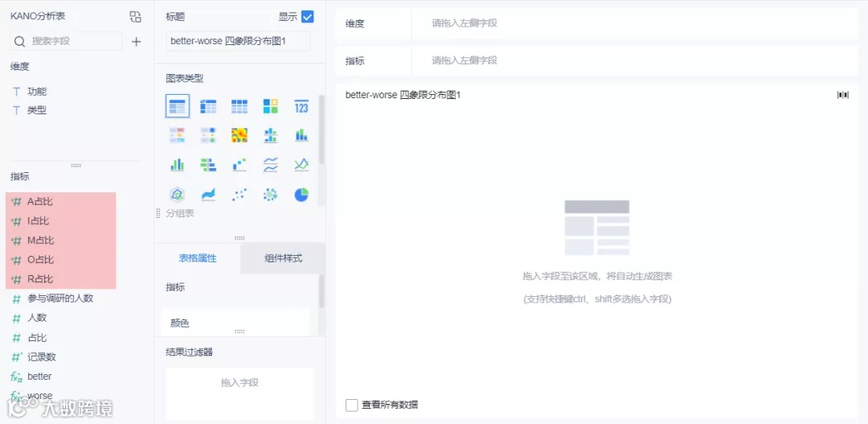This screenshot has width=868, height=424.
Task: Click the 分组表 chart type name label
Action: [180, 213]
